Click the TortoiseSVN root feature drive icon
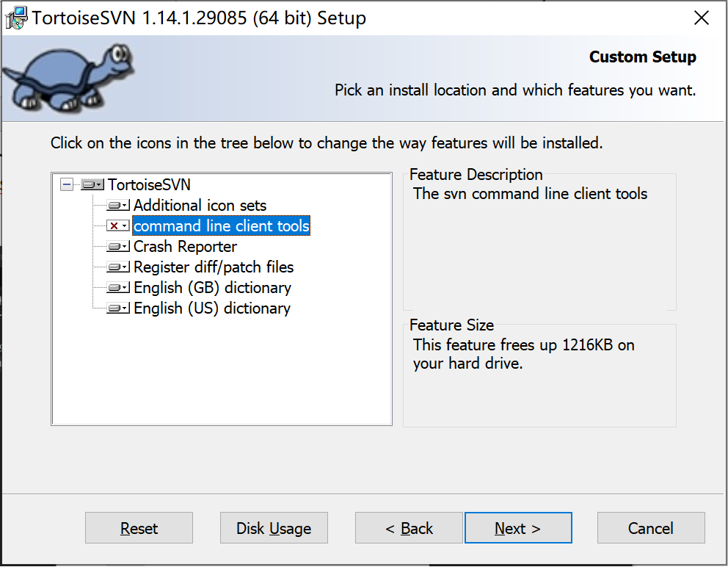 click(93, 185)
